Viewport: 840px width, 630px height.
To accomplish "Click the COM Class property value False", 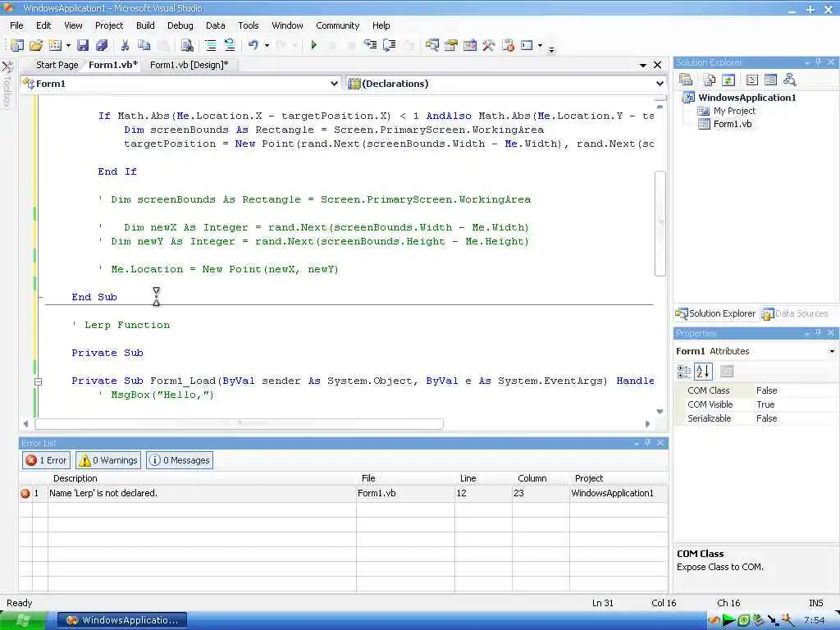I will (x=795, y=390).
